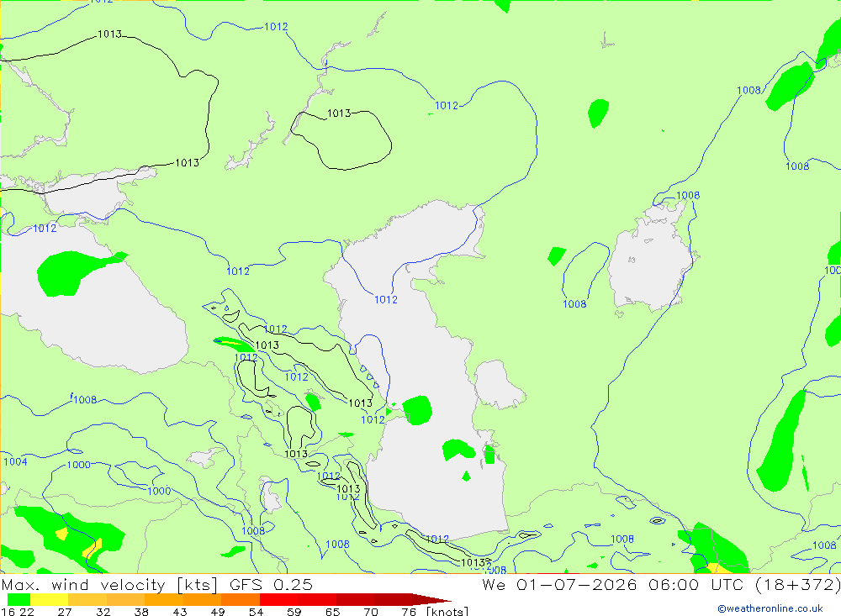Image resolution: width=841 pixels, height=616 pixels.
Task: Click the legend swatch between 38 and 43
Action: pyautogui.click(x=164, y=599)
